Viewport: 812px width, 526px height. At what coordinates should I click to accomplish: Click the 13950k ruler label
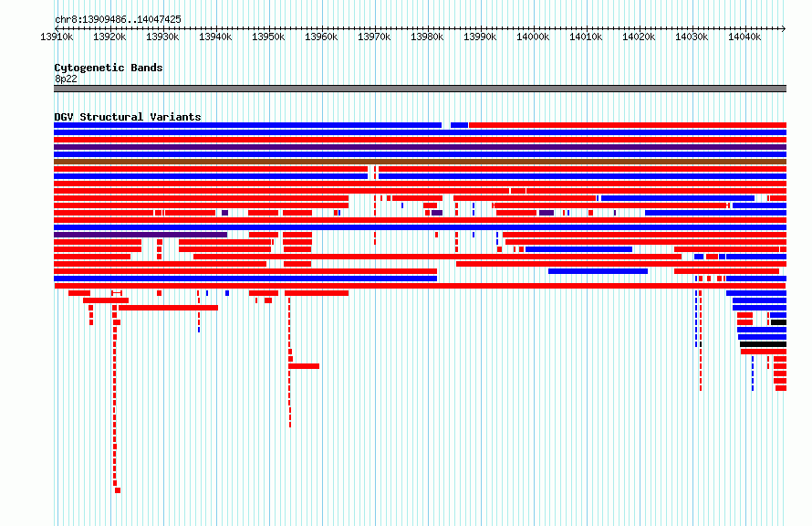pyautogui.click(x=267, y=37)
